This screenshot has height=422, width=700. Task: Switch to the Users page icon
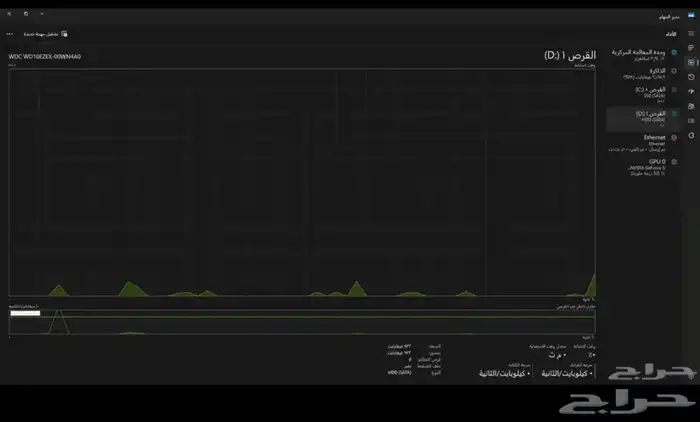(690, 105)
